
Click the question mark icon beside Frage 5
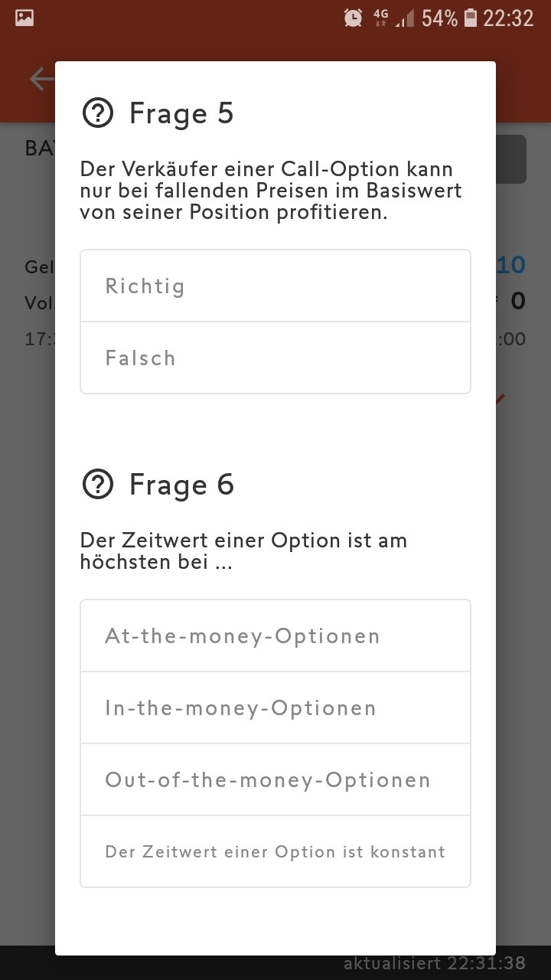tap(98, 114)
